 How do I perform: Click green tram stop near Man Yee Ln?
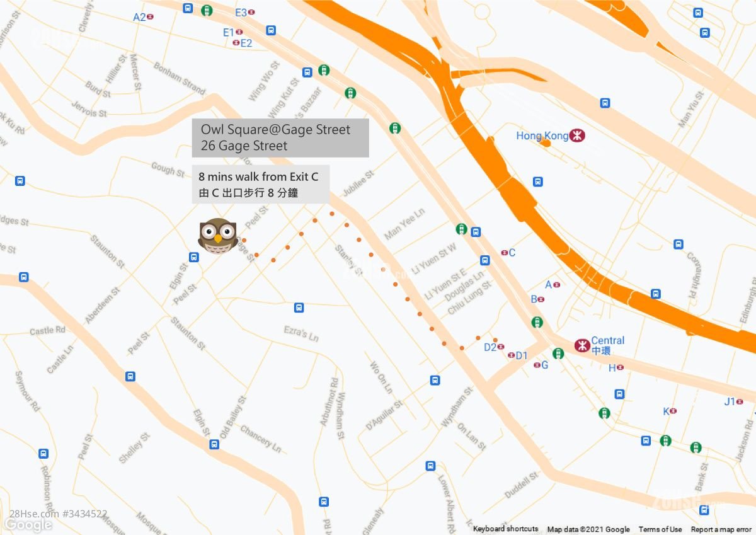[x=461, y=229]
